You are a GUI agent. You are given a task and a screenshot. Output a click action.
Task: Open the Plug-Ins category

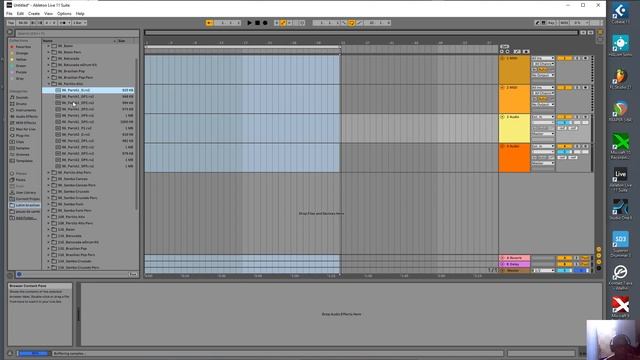22,136
